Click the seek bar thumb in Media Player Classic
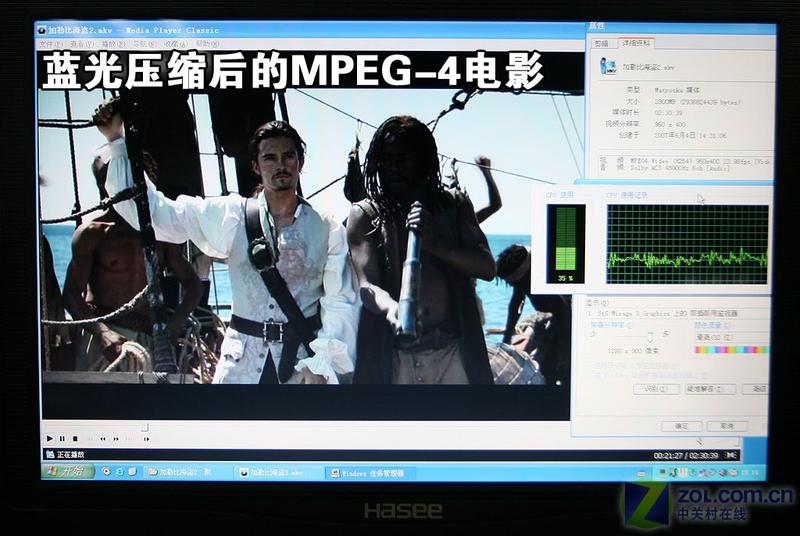Screen dimensions: 800x536 point(145,427)
